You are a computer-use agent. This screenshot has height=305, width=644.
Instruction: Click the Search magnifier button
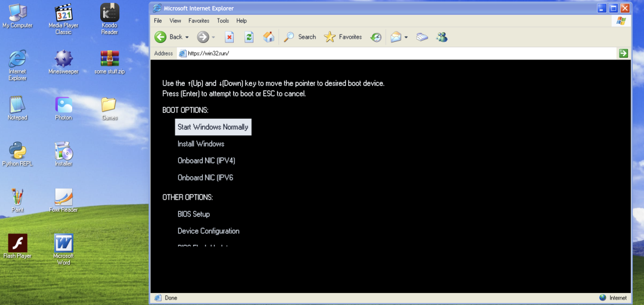(300, 37)
